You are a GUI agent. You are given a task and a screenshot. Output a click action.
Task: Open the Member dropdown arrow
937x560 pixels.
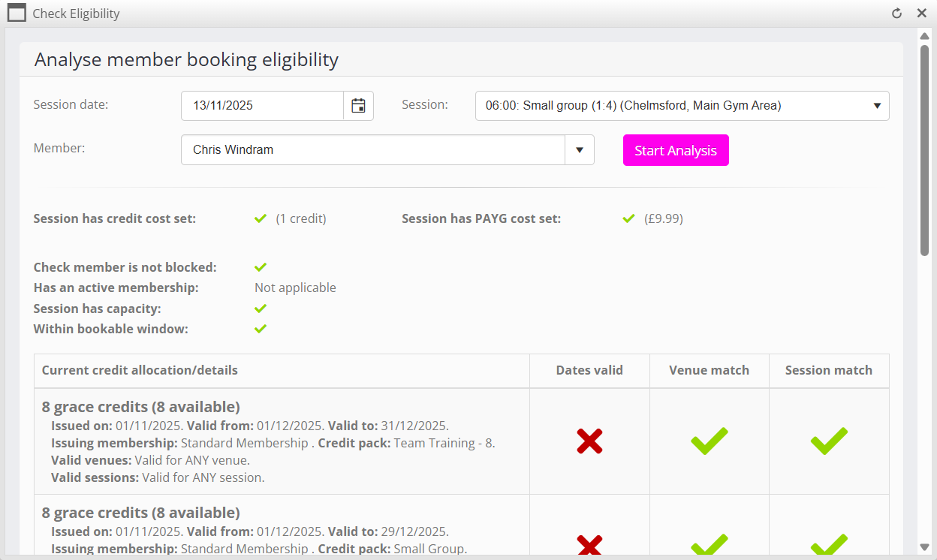click(579, 150)
